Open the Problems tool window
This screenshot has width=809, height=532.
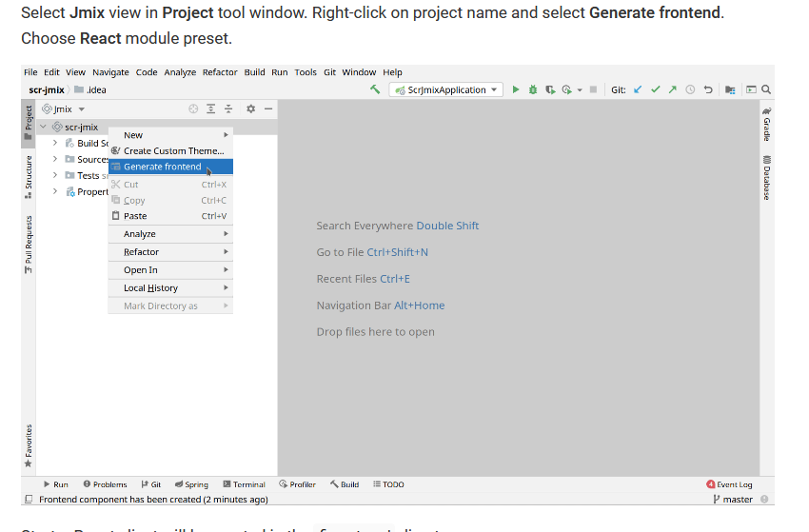coord(105,484)
